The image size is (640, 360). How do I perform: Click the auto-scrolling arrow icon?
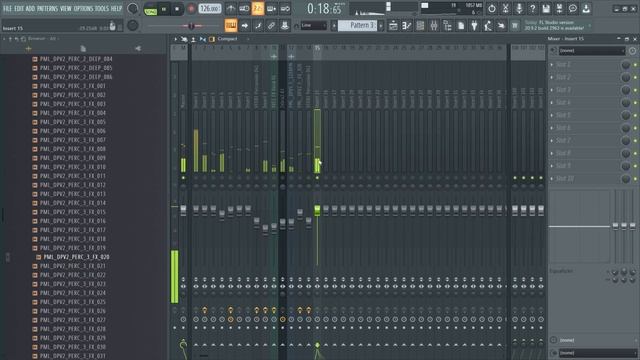(x=244, y=26)
